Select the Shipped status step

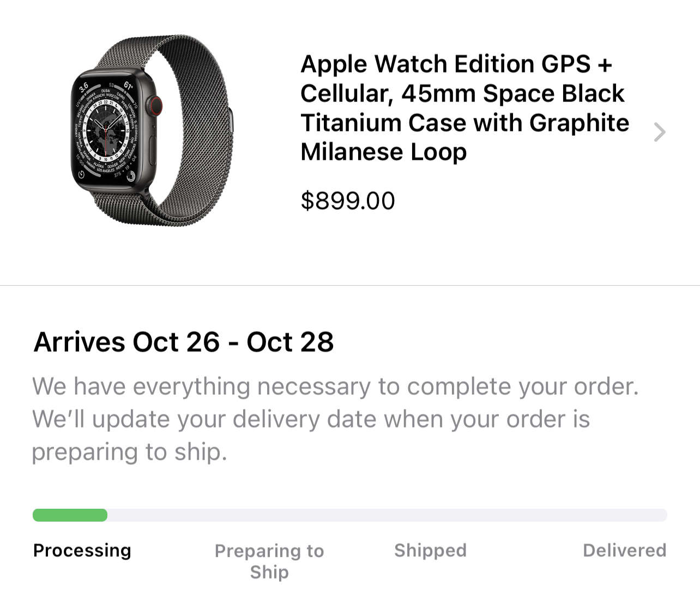[430, 550]
